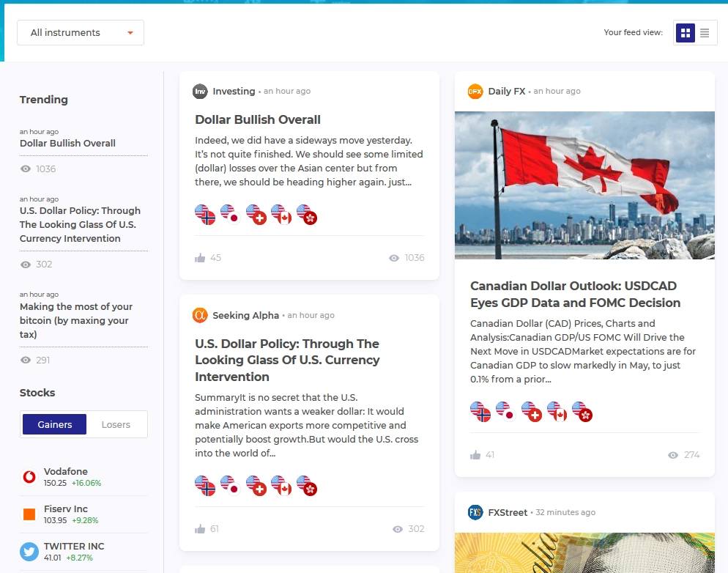The image size is (728, 573).
Task: Open trending bitcoin tax article
Action: pos(75,320)
